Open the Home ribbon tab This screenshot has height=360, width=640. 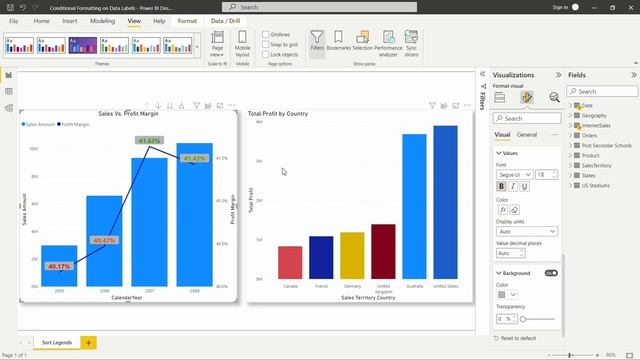[x=41, y=21]
